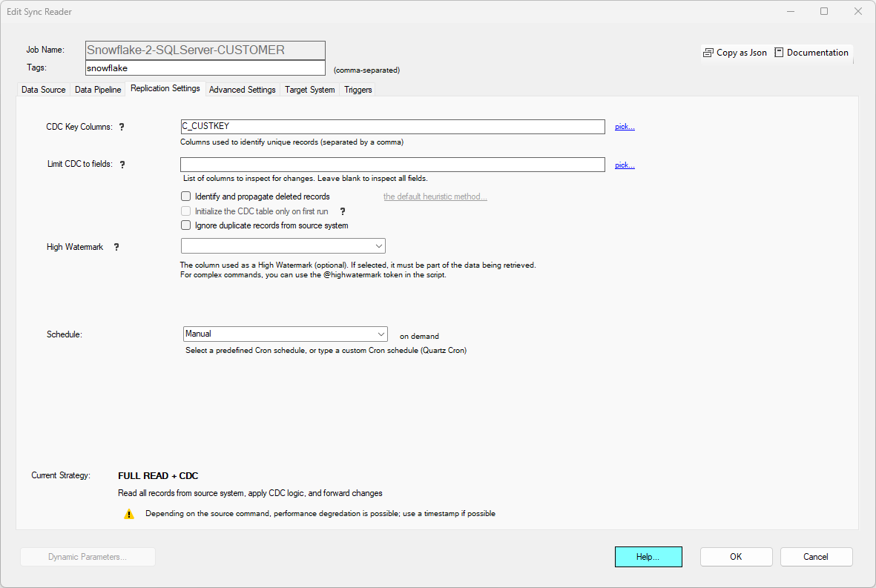Open the Data Pipeline tab
This screenshot has width=876, height=588.
[98, 89]
